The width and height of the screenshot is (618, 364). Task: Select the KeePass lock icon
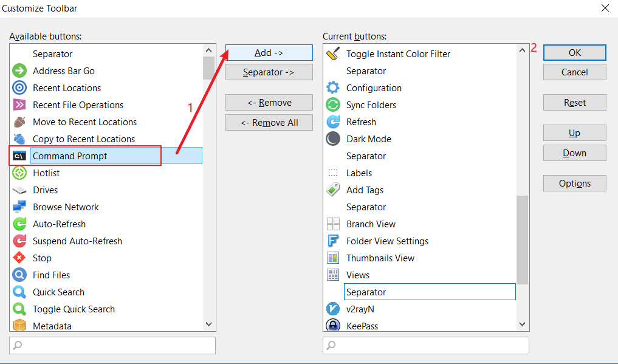coord(333,326)
